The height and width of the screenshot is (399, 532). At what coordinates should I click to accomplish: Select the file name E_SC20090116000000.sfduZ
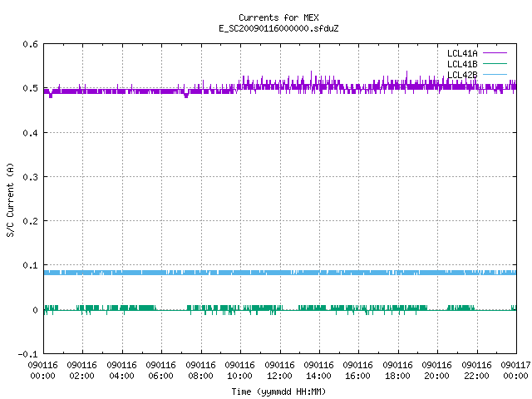[278, 28]
